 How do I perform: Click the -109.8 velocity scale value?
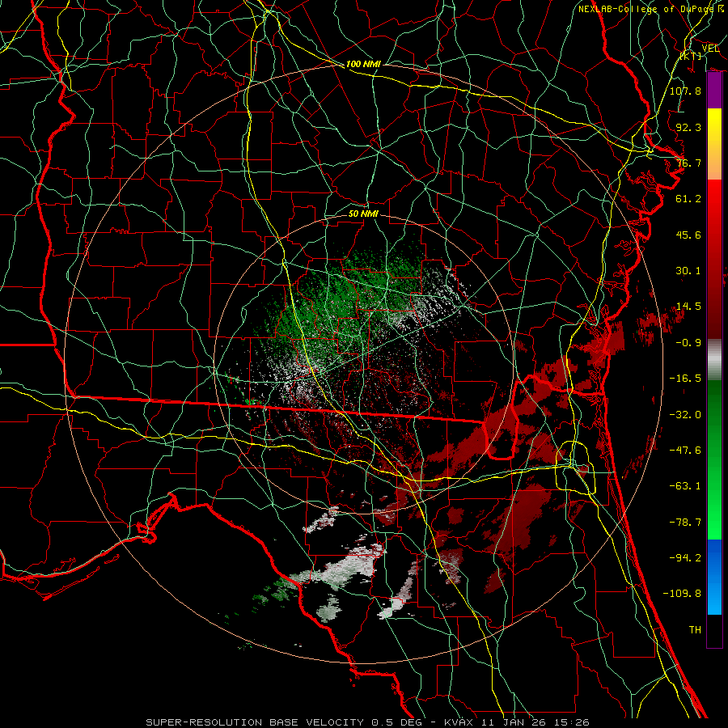click(x=682, y=594)
